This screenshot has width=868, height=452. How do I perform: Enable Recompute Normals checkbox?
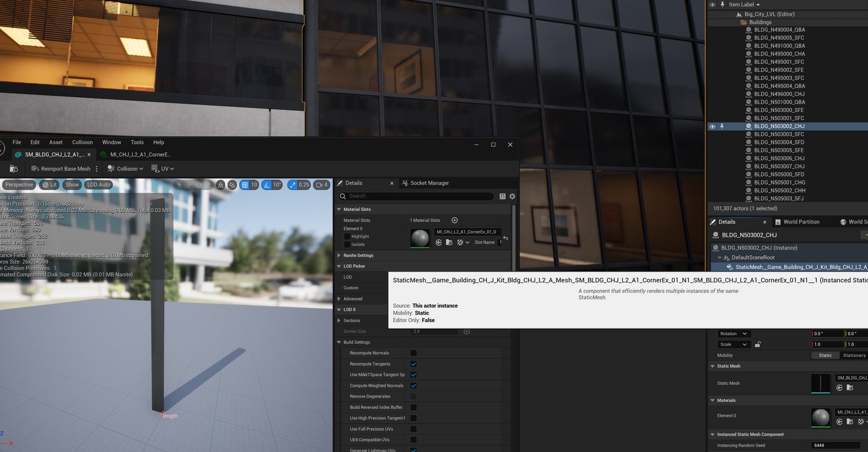(414, 353)
